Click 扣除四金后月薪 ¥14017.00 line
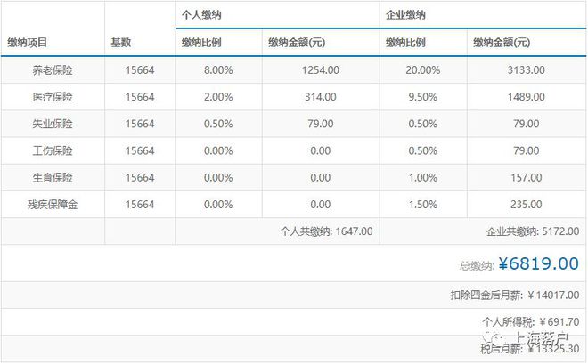The width and height of the screenshot is (588, 364). [515, 295]
